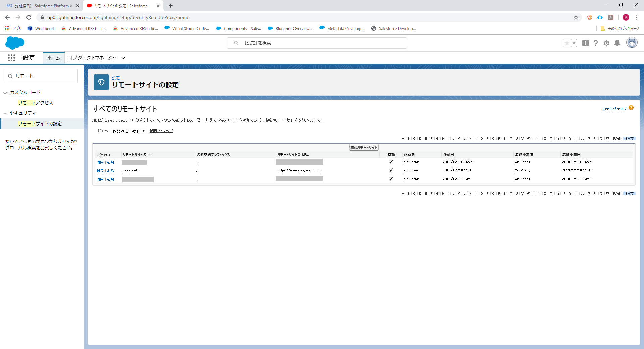
Task: Close the 認証情報 Salesforce Platform API tab
Action: [78, 6]
